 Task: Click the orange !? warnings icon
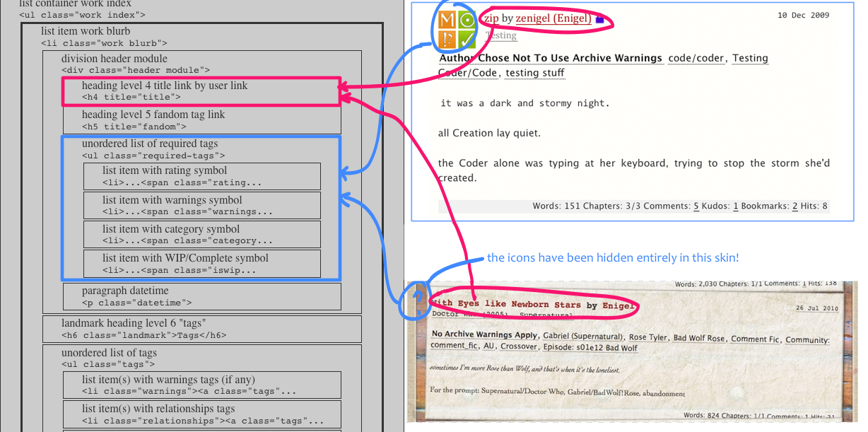(x=447, y=40)
